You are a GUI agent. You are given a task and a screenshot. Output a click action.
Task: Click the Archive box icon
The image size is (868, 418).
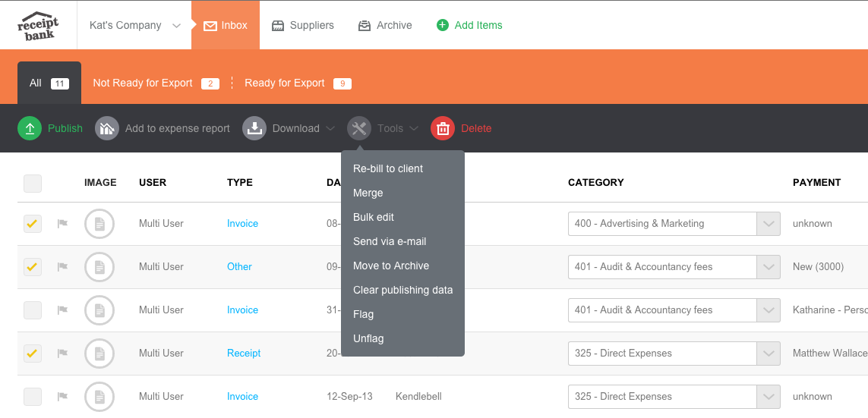(x=365, y=26)
